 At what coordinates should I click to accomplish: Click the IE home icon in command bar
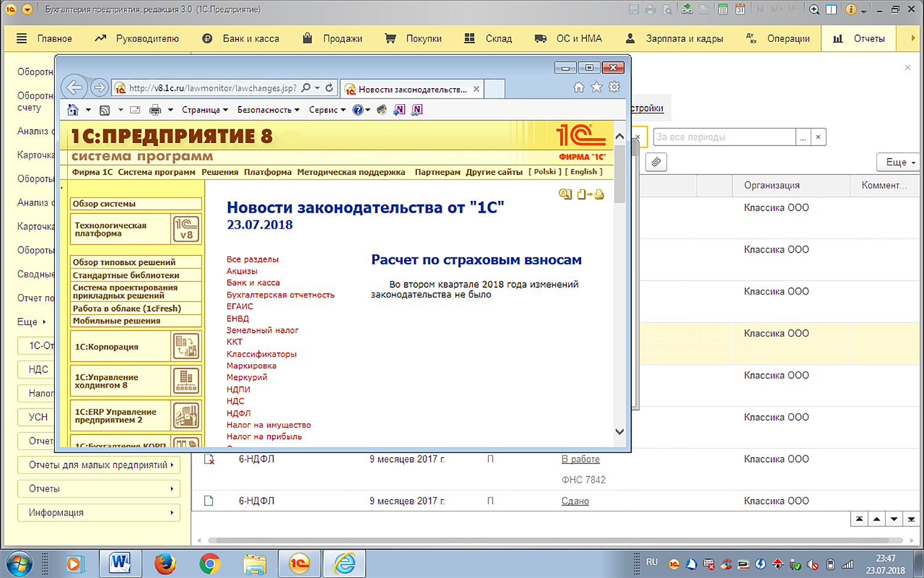73,110
